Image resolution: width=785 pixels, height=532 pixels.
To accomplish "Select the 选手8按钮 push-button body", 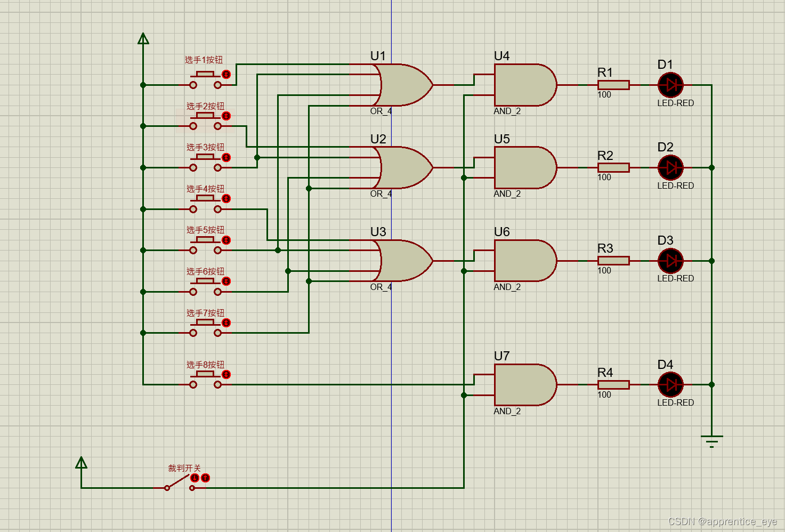I will (x=205, y=380).
